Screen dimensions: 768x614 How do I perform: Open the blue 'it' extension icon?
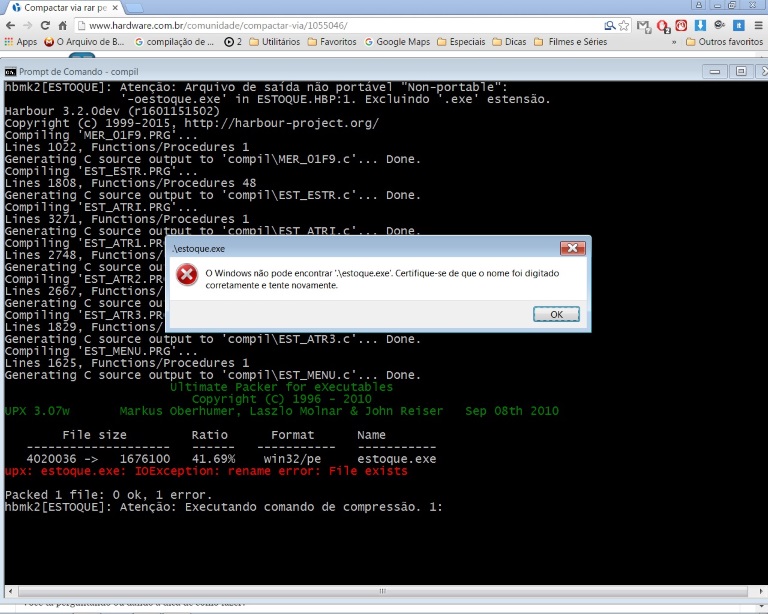pos(739,25)
